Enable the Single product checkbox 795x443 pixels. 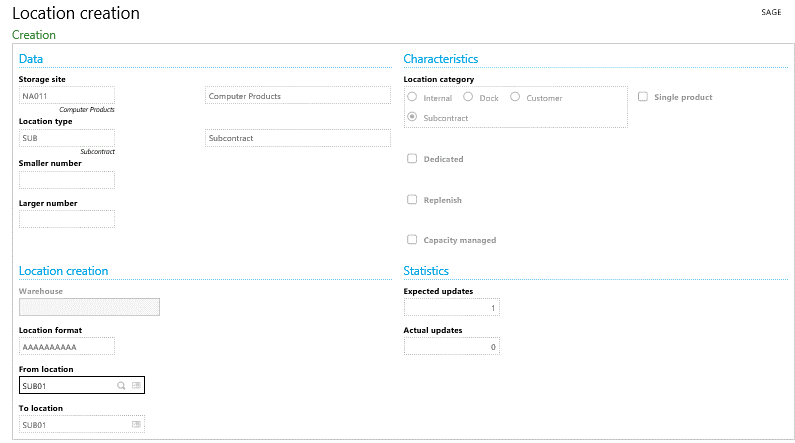coord(643,97)
